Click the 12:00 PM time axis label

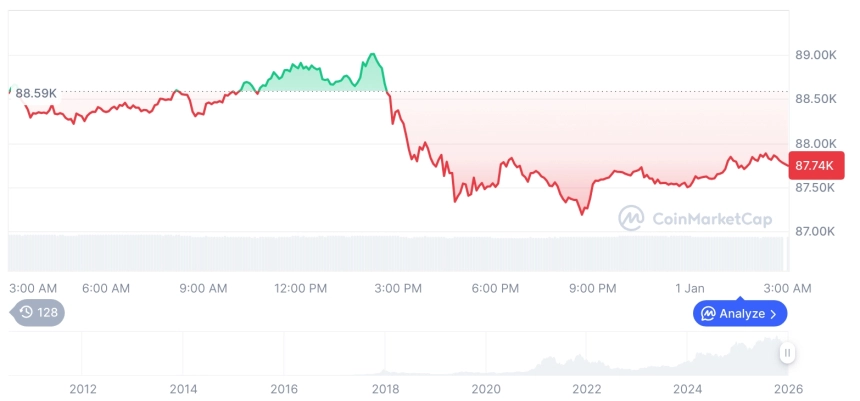click(300, 288)
